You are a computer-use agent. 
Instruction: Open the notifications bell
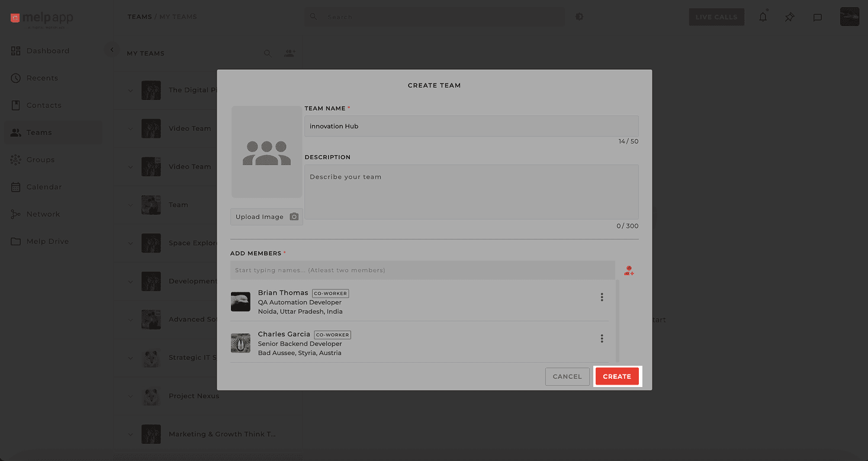763,17
